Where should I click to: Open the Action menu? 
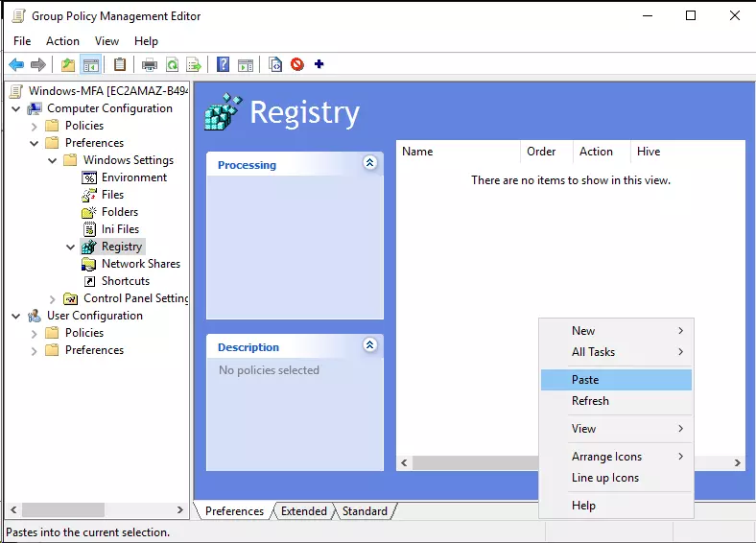coord(62,41)
